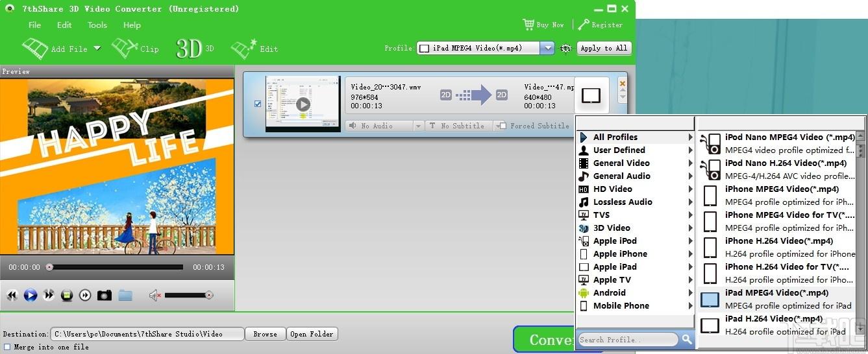Choose iPhone MPEG4 Video for TV profile
Screen dimensions: 868x354
(778, 221)
